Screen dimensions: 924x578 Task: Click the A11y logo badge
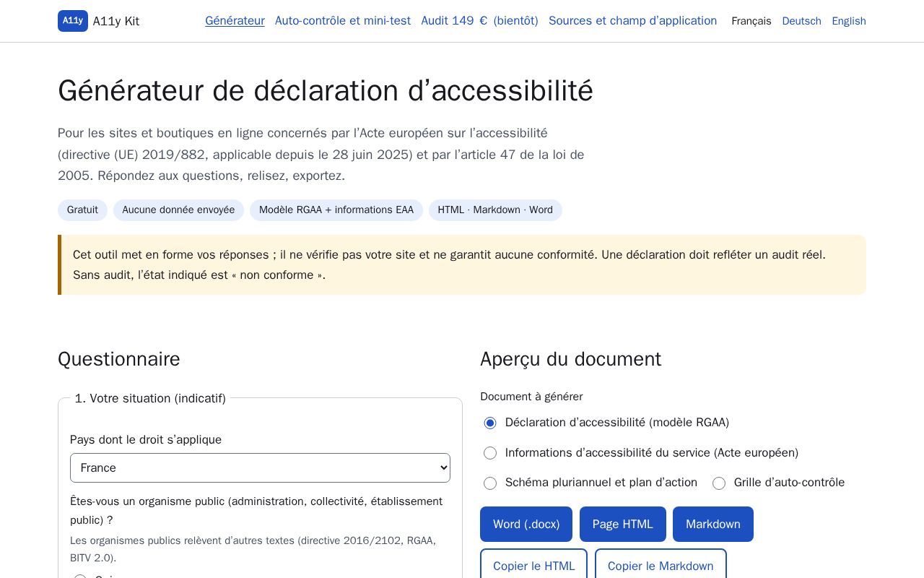pyautogui.click(x=73, y=21)
